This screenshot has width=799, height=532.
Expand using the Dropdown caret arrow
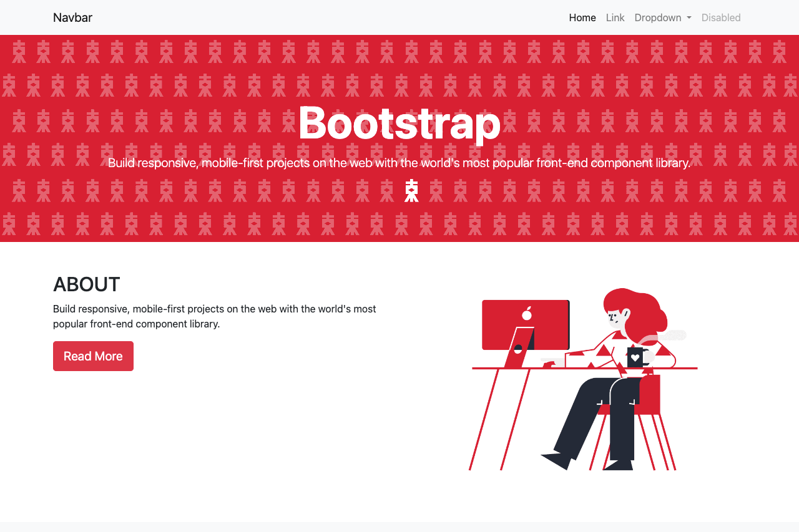[x=689, y=18]
